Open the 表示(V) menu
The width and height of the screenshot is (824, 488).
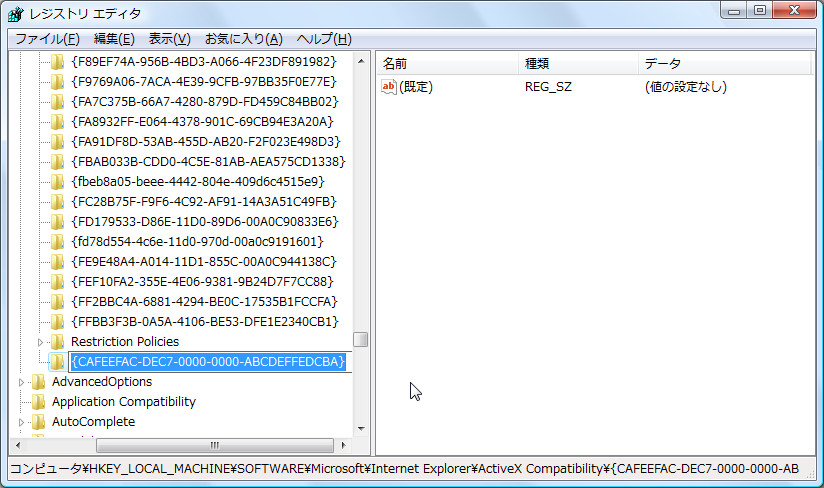[169, 39]
